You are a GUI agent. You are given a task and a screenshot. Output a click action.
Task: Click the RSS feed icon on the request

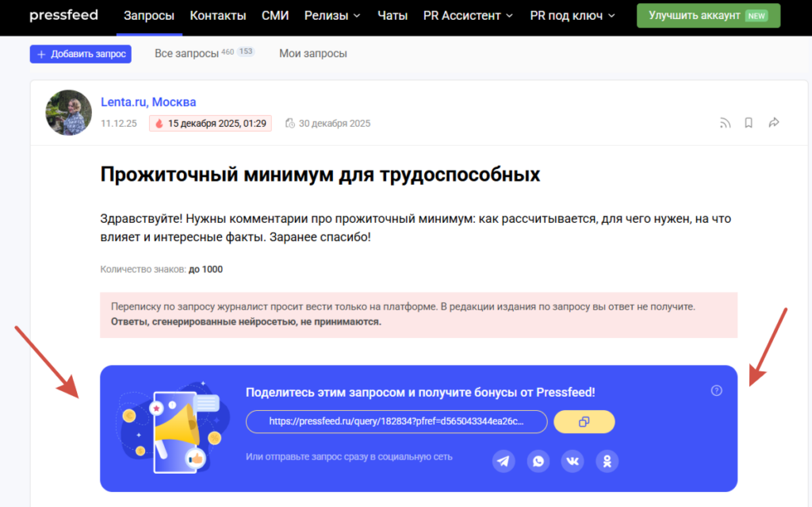pyautogui.click(x=725, y=123)
